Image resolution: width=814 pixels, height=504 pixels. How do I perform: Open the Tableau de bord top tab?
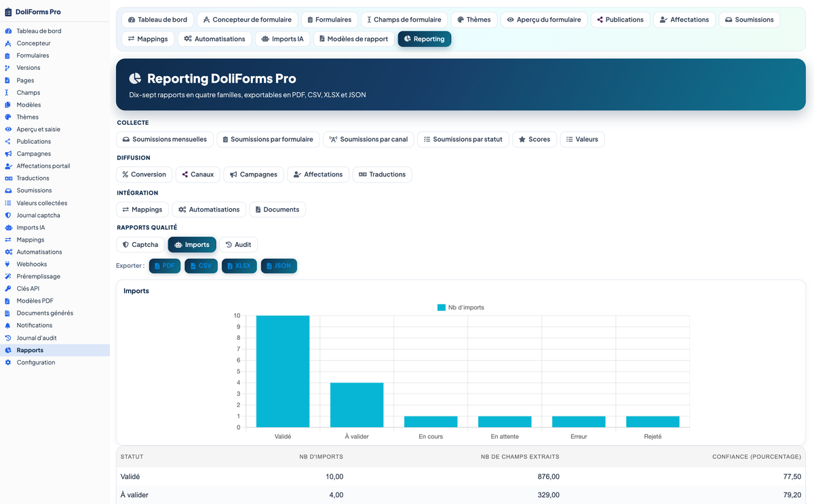(157, 20)
